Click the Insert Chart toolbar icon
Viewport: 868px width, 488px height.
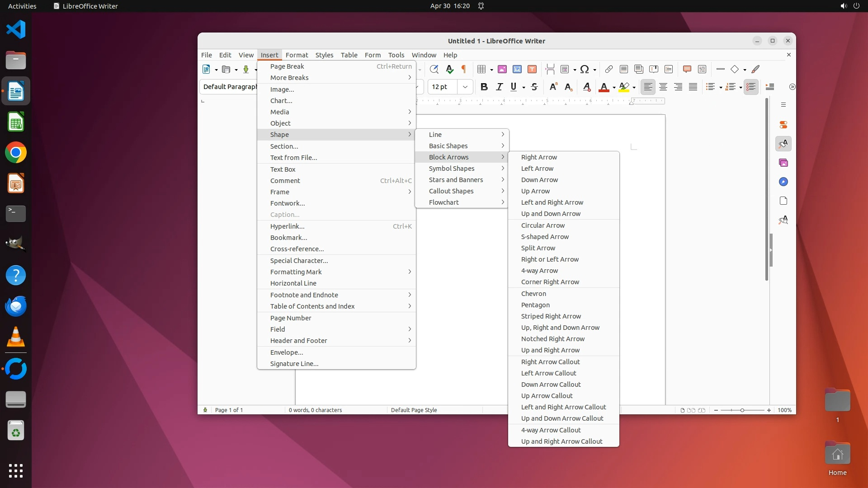pyautogui.click(x=517, y=69)
